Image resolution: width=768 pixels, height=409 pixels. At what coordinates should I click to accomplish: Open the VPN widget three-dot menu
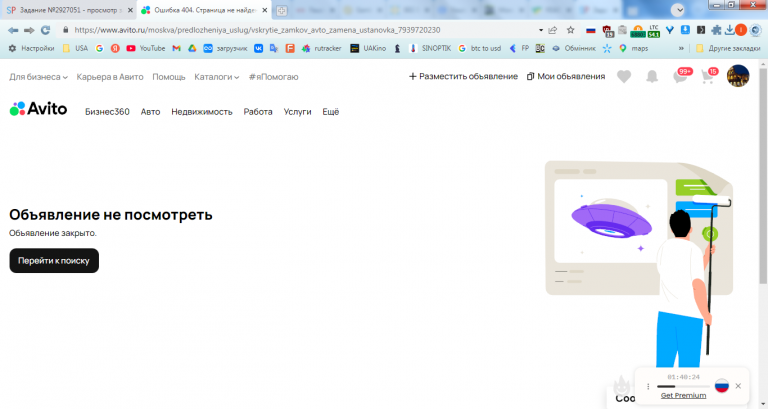point(648,386)
